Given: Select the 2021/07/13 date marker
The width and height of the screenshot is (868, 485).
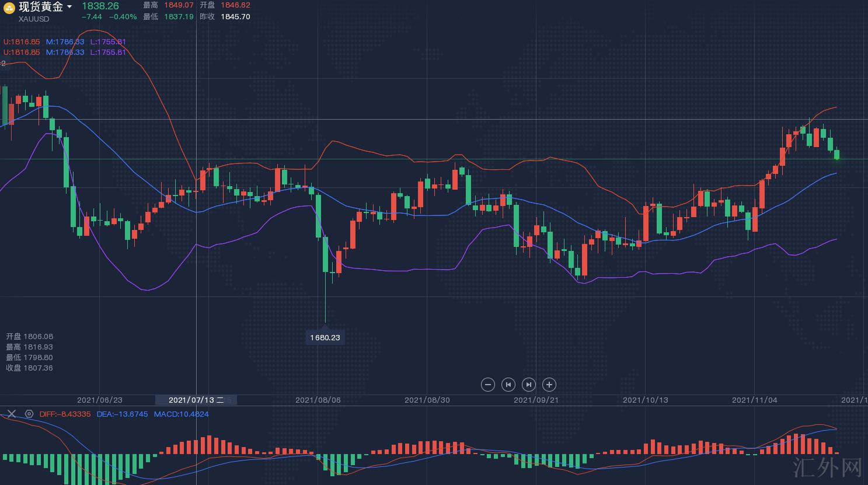Looking at the screenshot, I should pyautogui.click(x=196, y=400).
